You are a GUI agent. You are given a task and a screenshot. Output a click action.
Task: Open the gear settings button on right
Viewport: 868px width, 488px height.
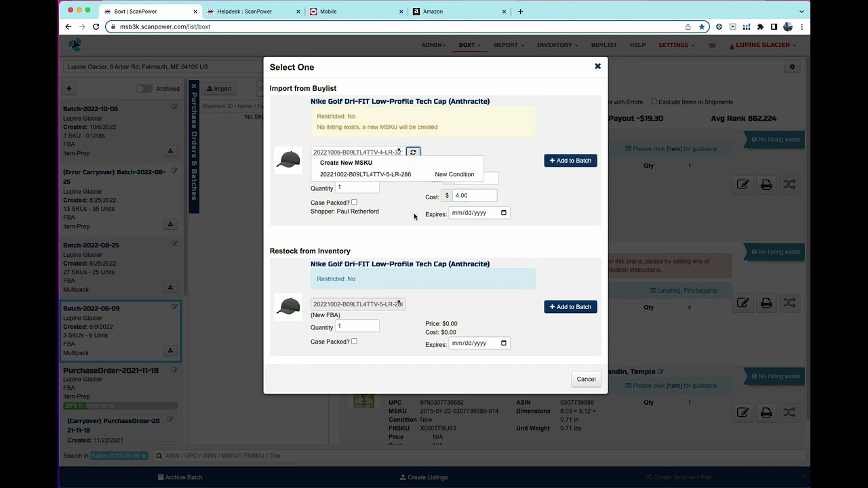pos(792,67)
